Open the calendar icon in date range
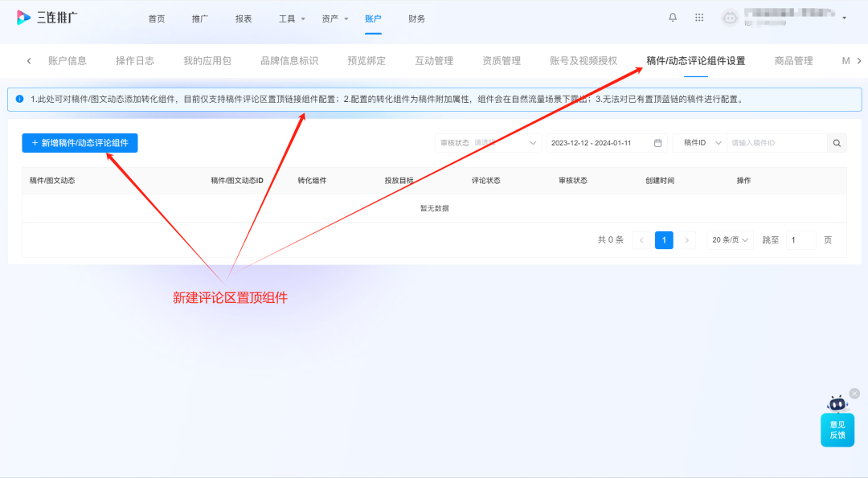This screenshot has height=478, width=868. click(657, 143)
